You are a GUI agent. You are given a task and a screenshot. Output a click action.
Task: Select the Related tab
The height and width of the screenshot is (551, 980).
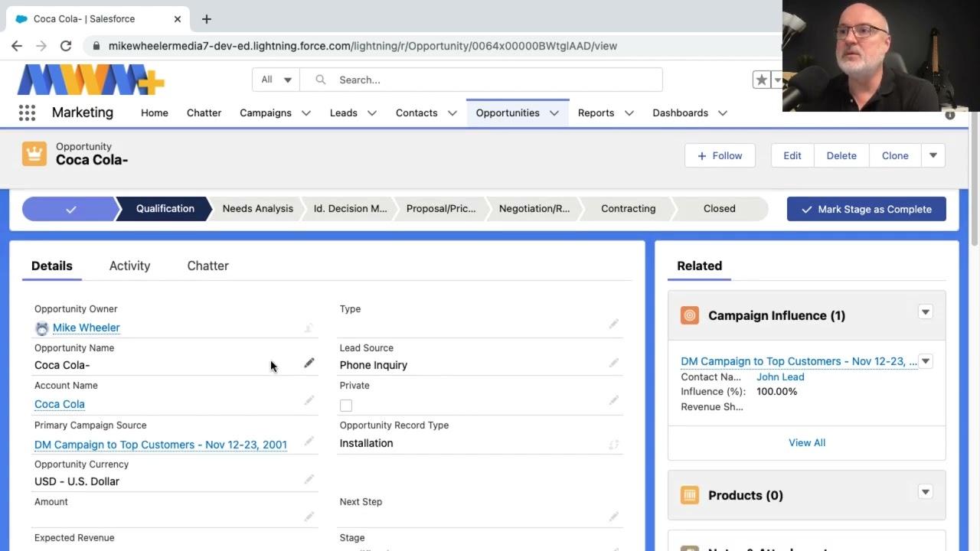[699, 266]
